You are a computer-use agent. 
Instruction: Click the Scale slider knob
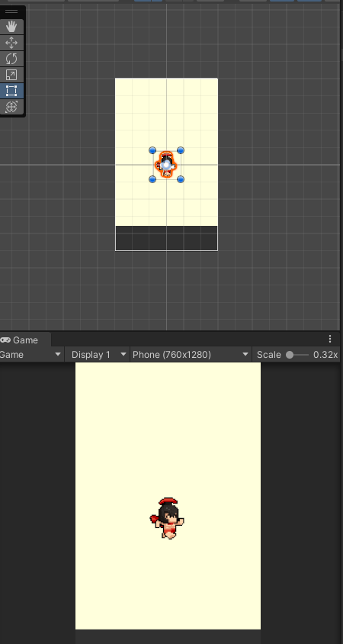coord(290,355)
